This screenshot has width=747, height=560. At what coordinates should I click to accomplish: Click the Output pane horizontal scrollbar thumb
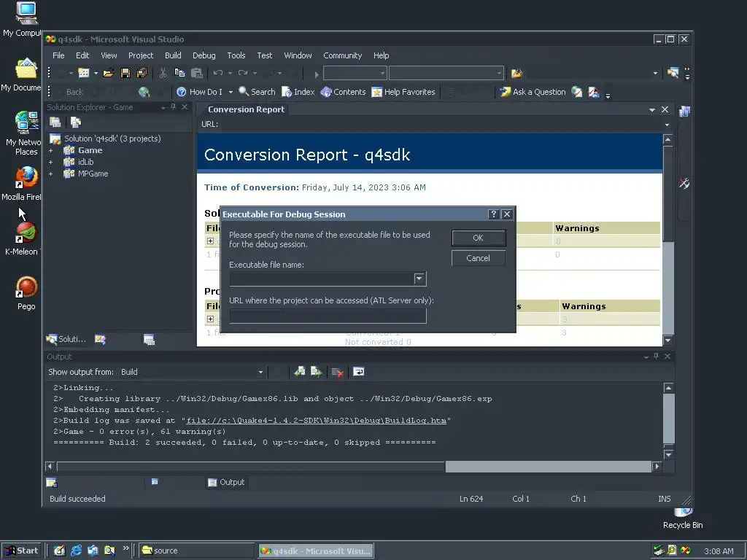coord(251,466)
